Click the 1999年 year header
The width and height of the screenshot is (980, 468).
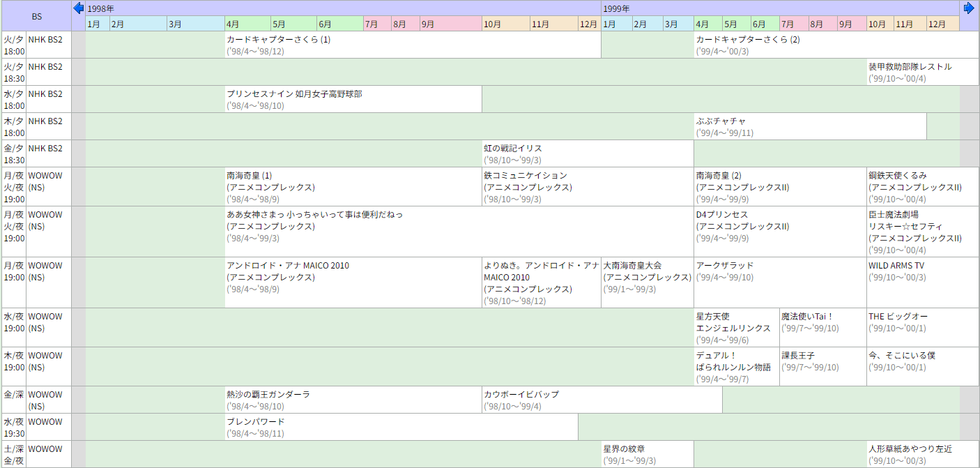(x=616, y=8)
